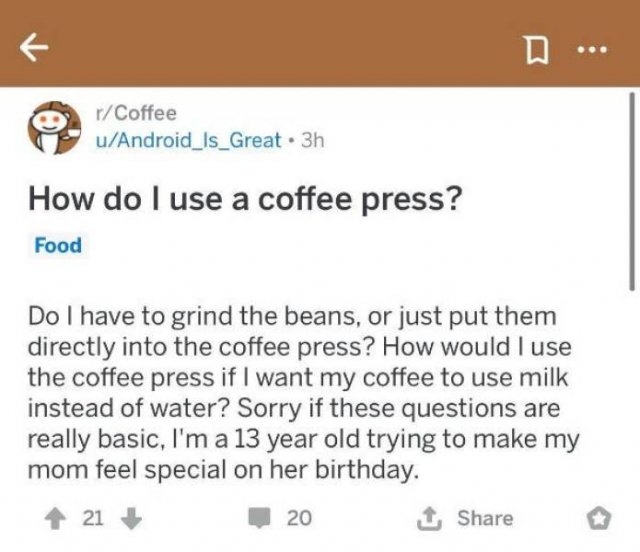View the 20 comments count
The height and width of the screenshot is (552, 640).
click(x=299, y=518)
